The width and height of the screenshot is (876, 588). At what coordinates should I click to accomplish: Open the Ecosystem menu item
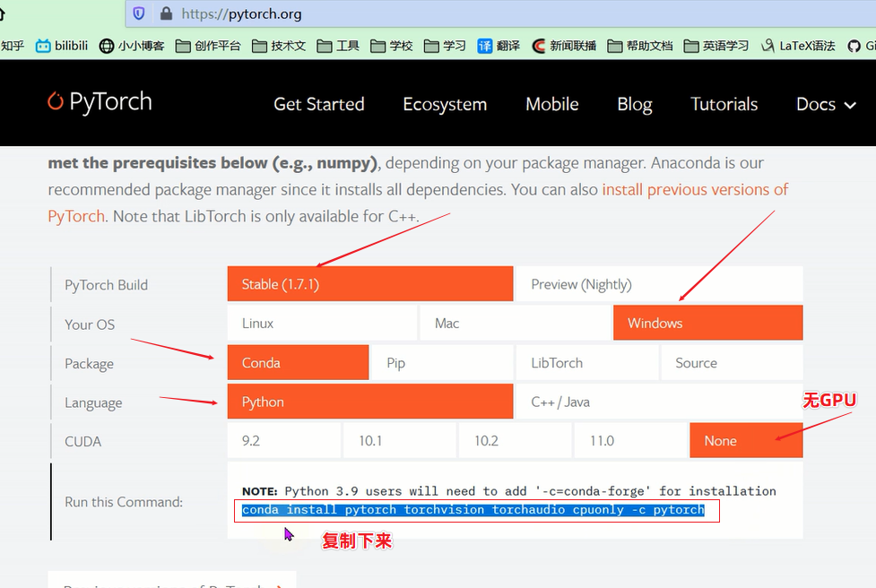(x=445, y=104)
